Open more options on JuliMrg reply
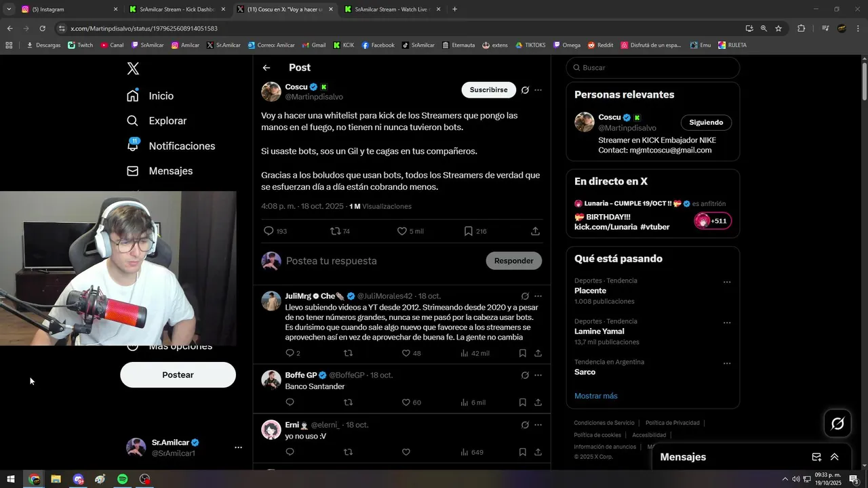 [538, 296]
